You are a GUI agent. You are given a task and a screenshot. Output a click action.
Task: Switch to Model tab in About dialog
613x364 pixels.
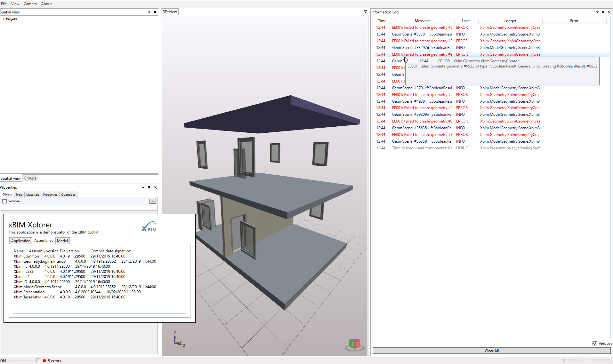coord(62,241)
